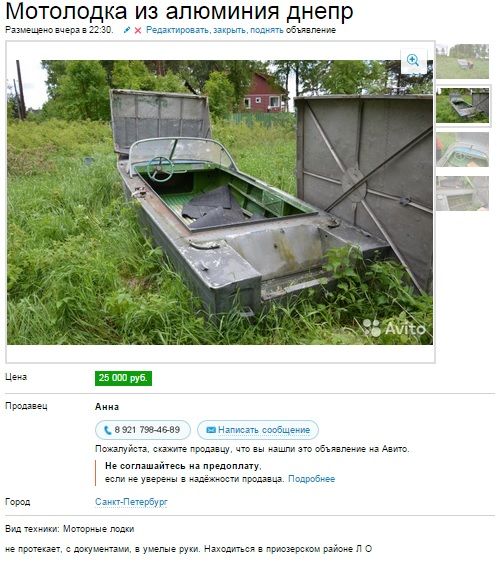This screenshot has height=565, width=497.
Task: Open the Санкт-Петербург city link
Action: tap(131, 502)
